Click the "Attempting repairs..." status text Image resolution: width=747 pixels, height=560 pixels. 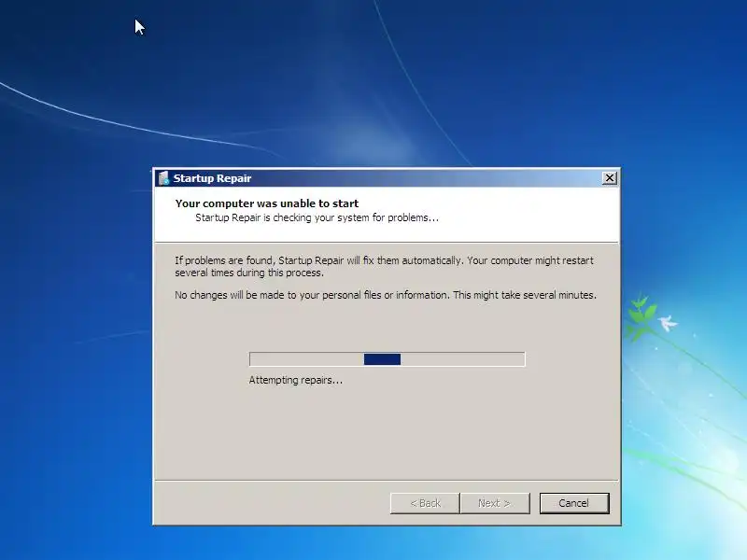(x=295, y=380)
